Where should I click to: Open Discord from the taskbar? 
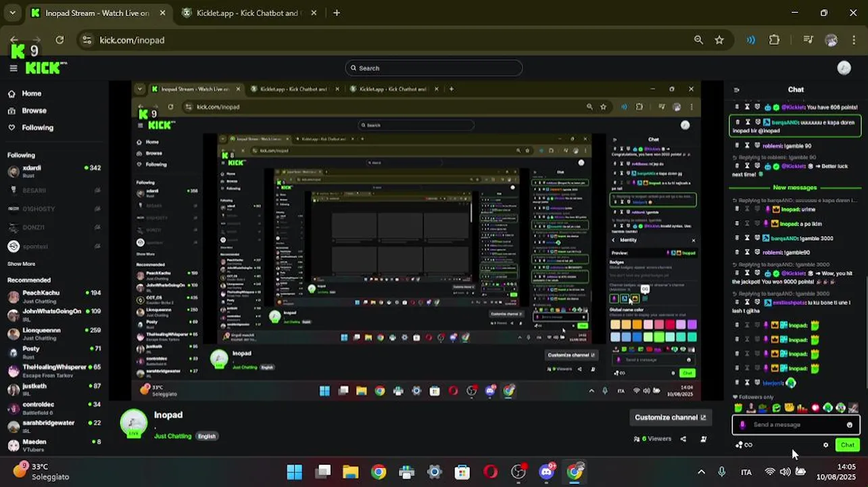click(546, 471)
